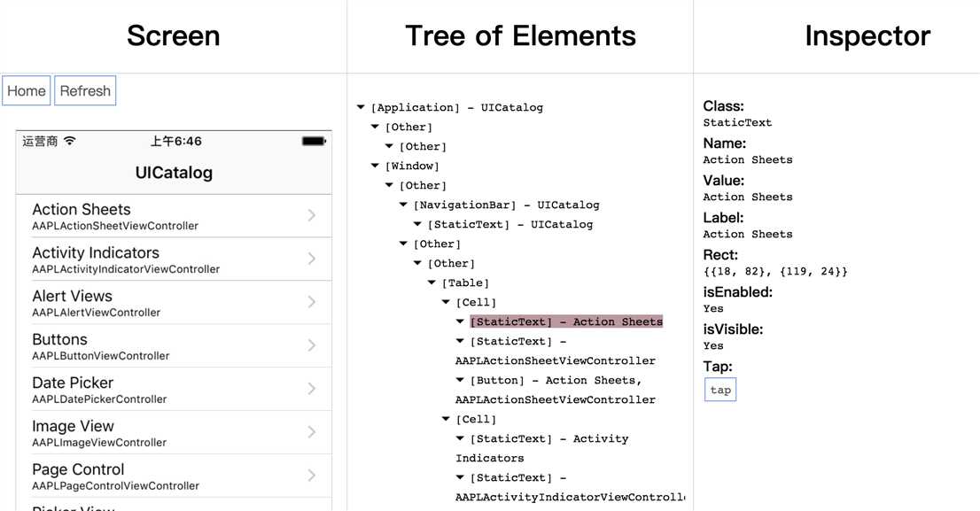Collapse the [Window] tree node
This screenshot has height=511, width=980.
coord(375,166)
